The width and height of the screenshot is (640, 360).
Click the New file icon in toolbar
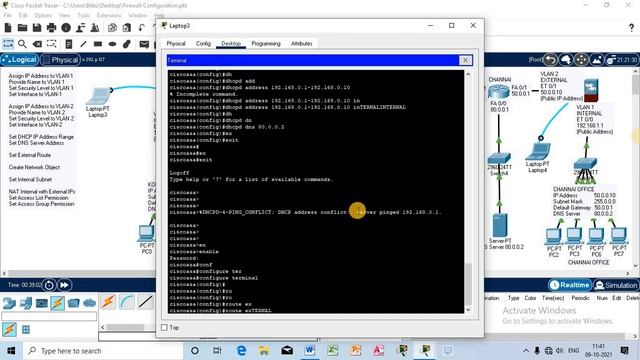[8, 28]
